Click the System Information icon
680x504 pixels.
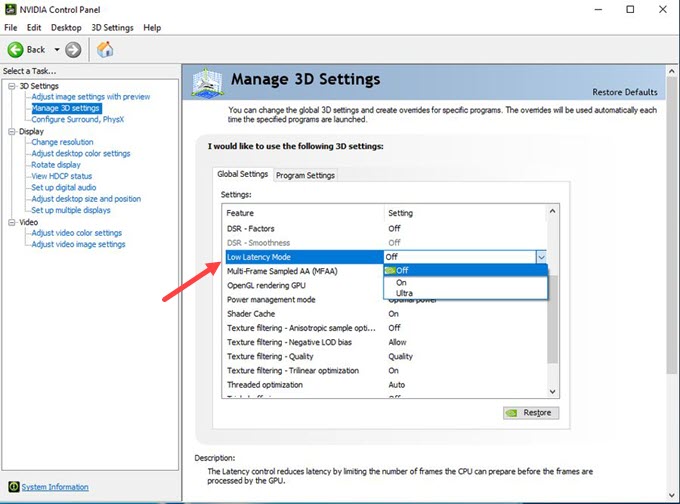click(14, 487)
